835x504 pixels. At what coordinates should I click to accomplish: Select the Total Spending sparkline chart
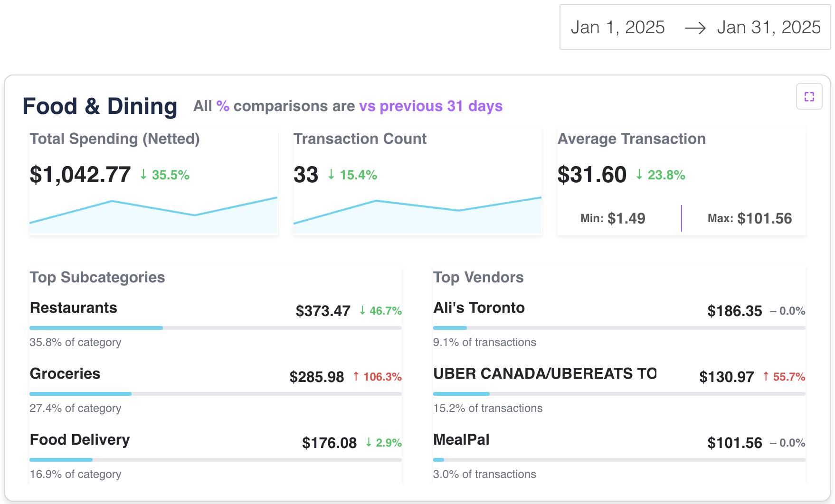153,214
